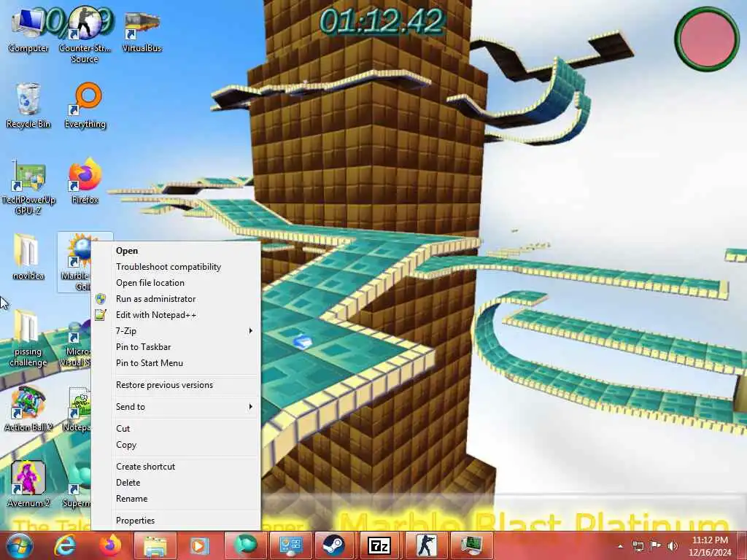Open Counter-Strike taskbar icon
This screenshot has height=560, width=747.
(426, 545)
